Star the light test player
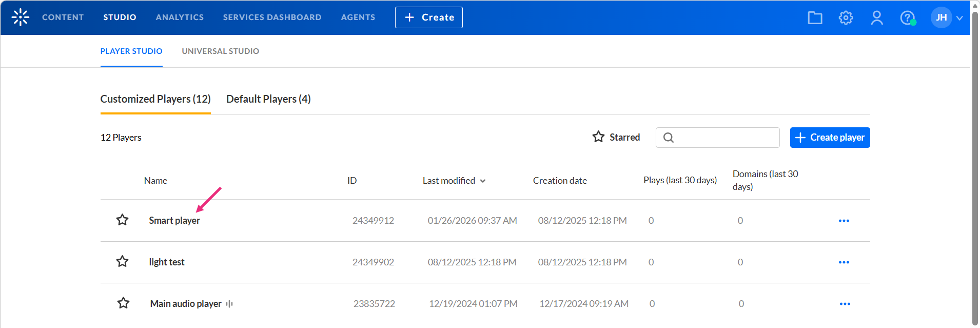The height and width of the screenshot is (328, 980). pos(122,262)
